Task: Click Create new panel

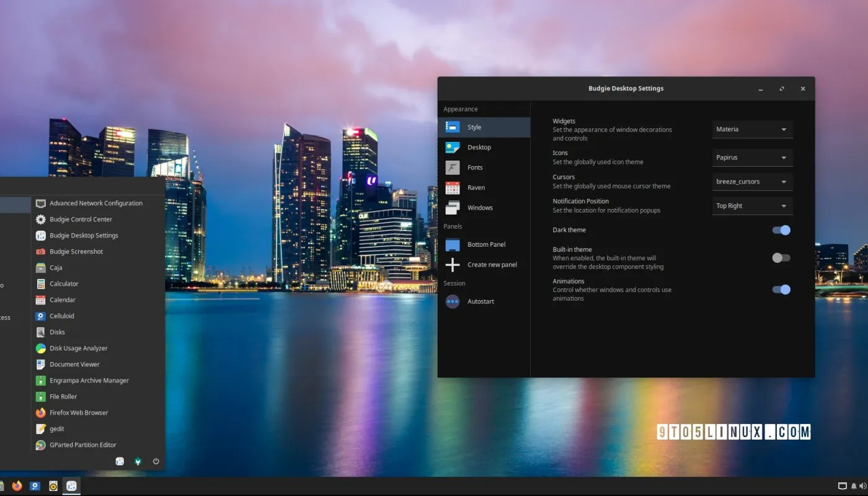Action: coord(492,264)
